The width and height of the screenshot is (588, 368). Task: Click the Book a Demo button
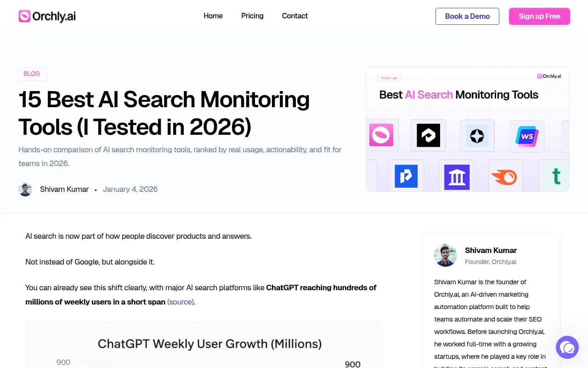467,16
